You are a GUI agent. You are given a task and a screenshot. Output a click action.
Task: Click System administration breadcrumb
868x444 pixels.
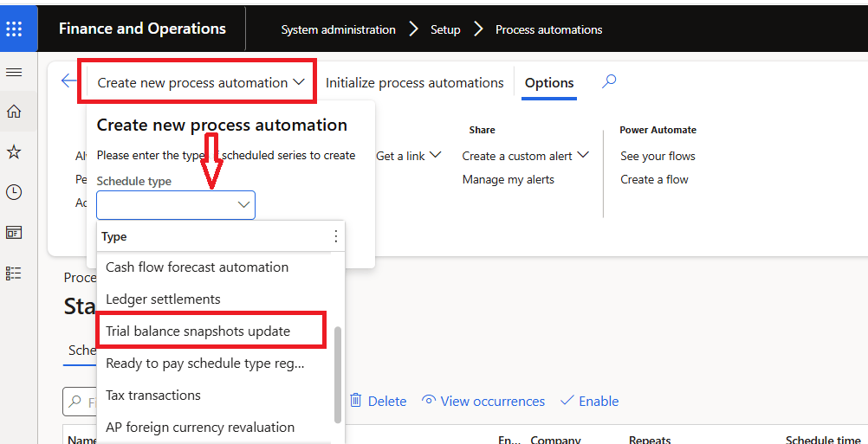[x=338, y=29]
